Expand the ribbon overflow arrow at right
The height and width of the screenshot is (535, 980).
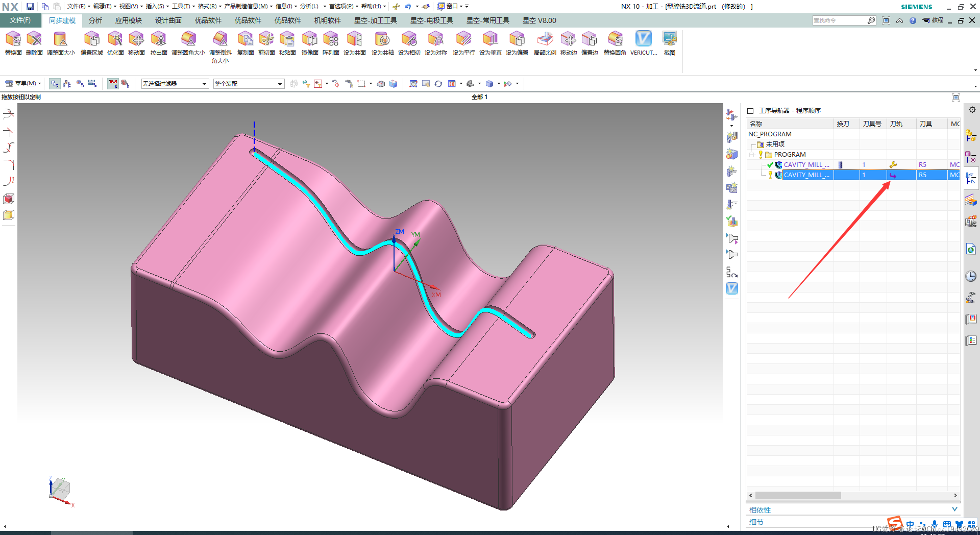[x=975, y=70]
